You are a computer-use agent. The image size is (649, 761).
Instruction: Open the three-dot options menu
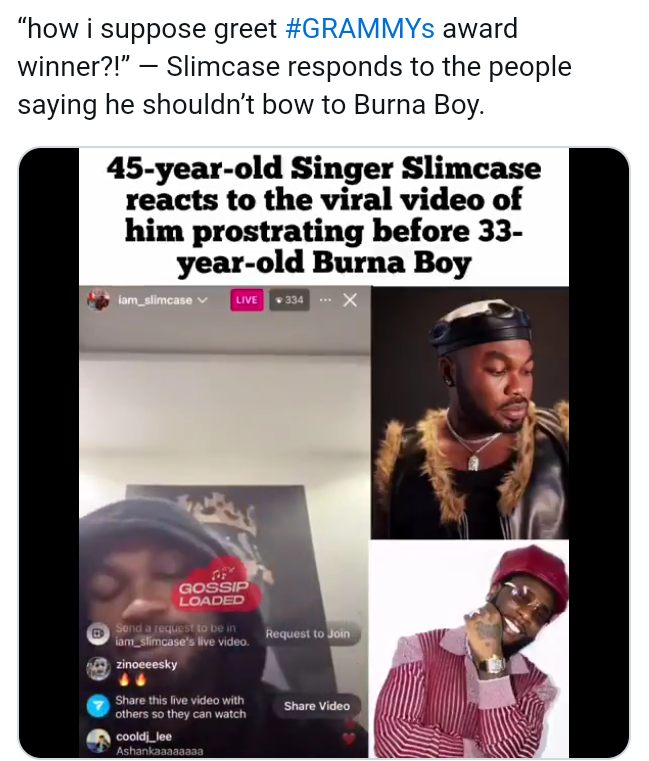tap(325, 300)
